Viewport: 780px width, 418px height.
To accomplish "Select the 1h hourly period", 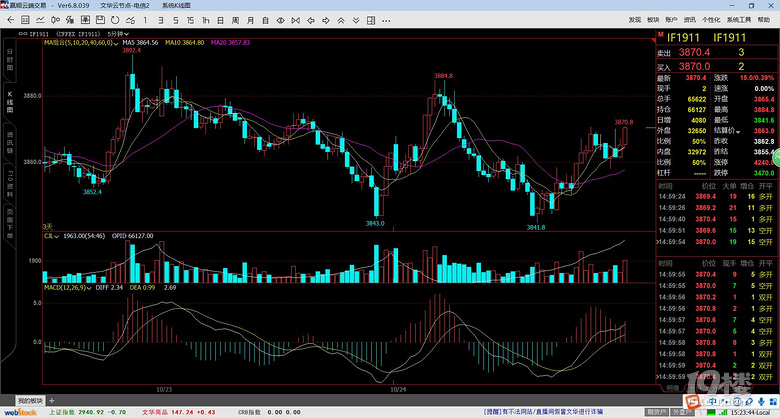I will pyautogui.click(x=205, y=20).
